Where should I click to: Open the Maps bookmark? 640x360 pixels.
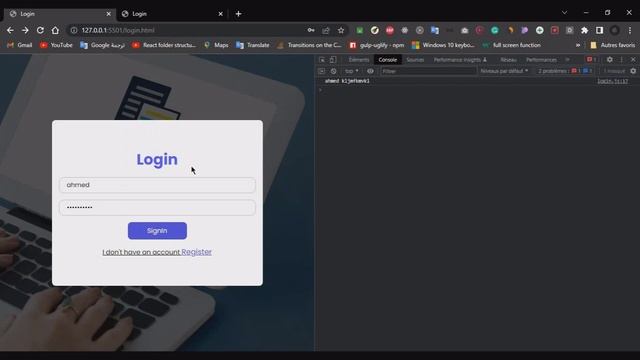pos(216,45)
